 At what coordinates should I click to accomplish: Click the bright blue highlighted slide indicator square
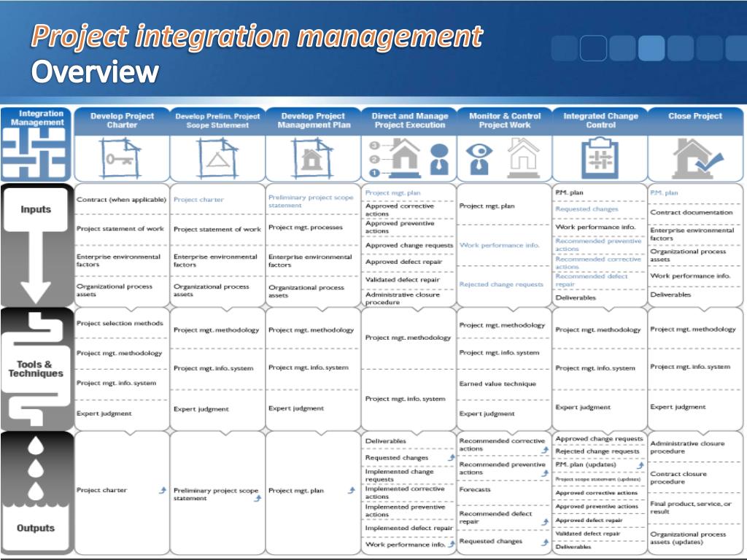651,48
